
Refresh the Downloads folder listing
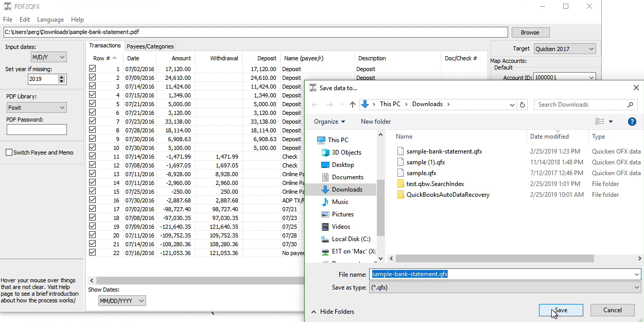[523, 105]
